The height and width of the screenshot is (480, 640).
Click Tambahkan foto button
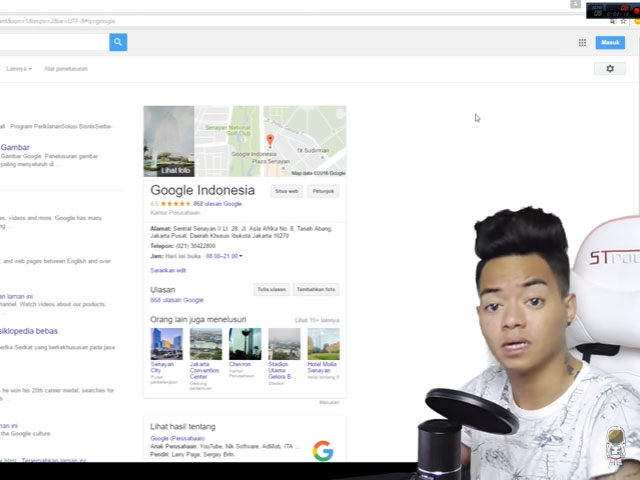coord(316,289)
